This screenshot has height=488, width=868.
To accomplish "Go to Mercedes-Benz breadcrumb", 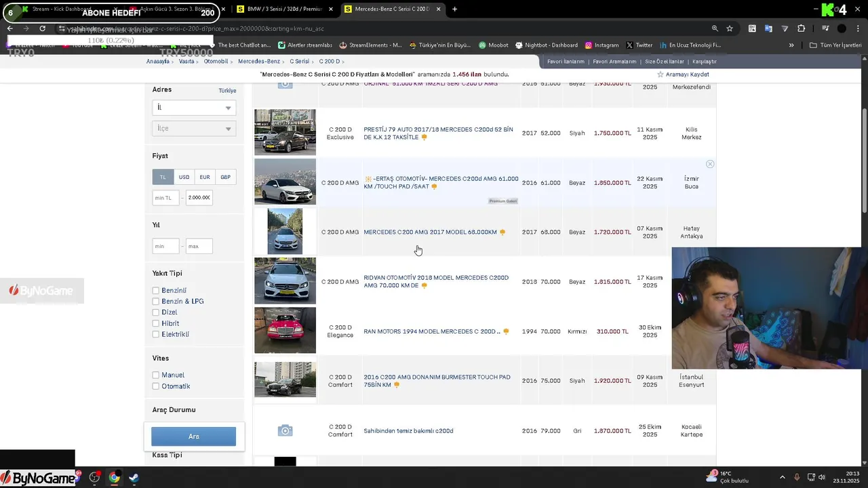I will (x=259, y=62).
